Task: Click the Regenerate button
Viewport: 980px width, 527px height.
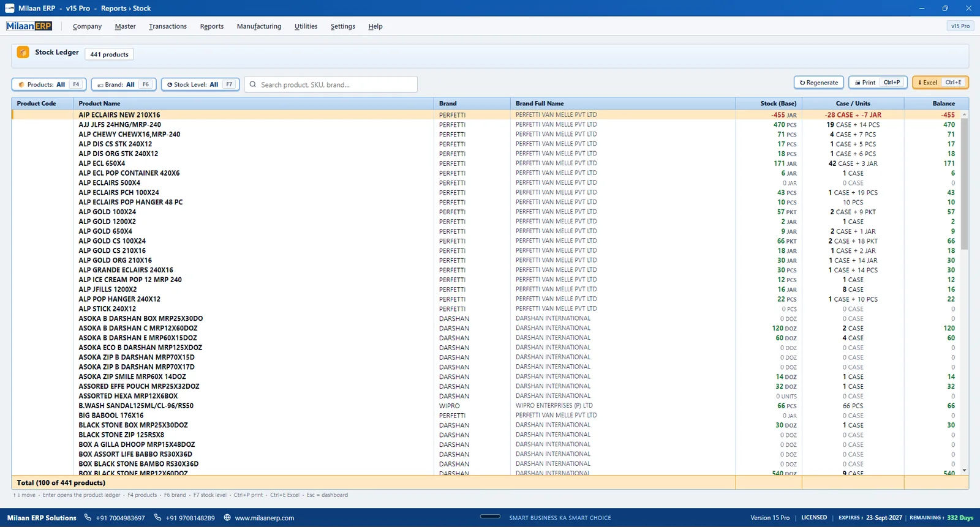Action: click(x=819, y=83)
